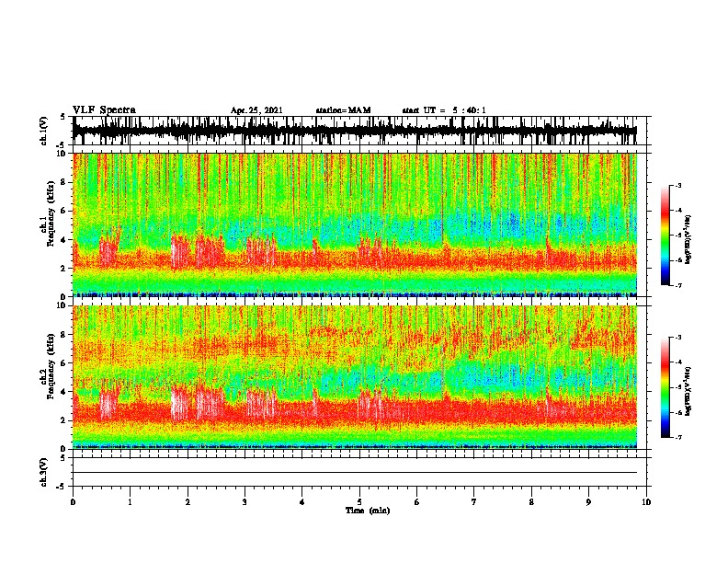Click the "Time (min)" axis title

(x=368, y=511)
